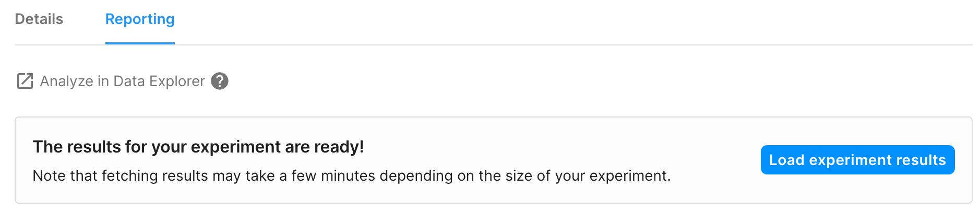Click the note about fetching results
Viewport: 980px width, 211px height.
[351, 175]
